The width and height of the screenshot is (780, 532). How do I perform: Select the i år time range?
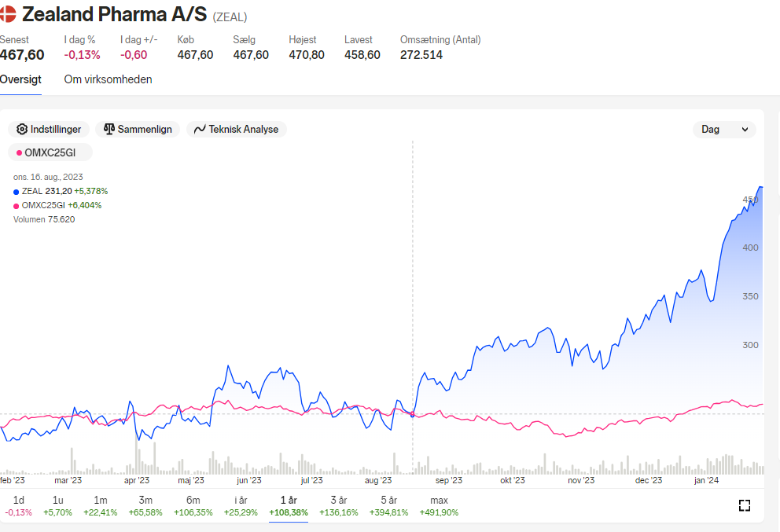241,505
